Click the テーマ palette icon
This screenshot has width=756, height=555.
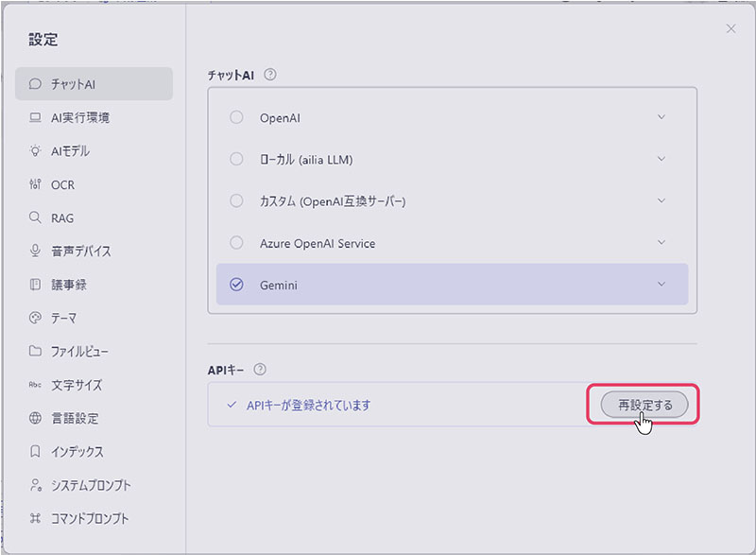35,318
